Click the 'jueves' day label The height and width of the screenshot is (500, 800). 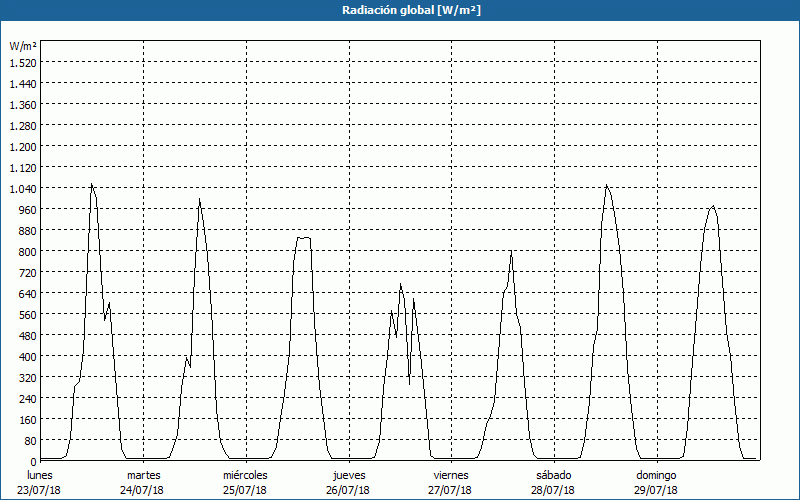point(349,475)
